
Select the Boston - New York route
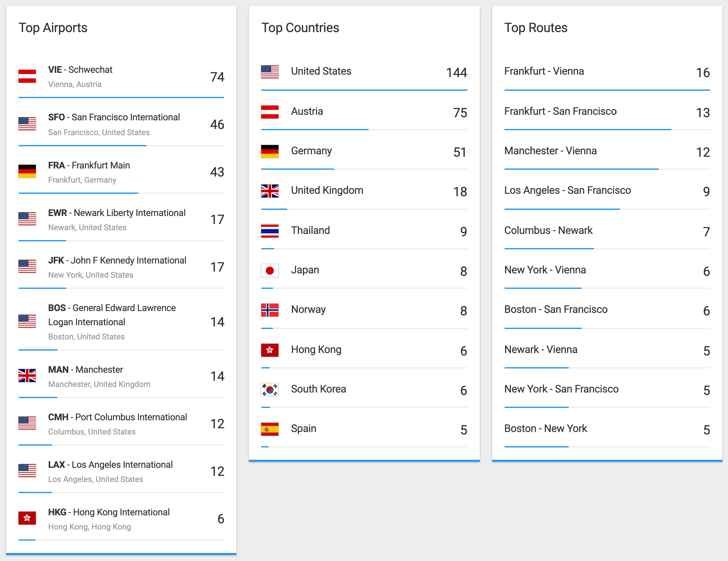(x=545, y=428)
